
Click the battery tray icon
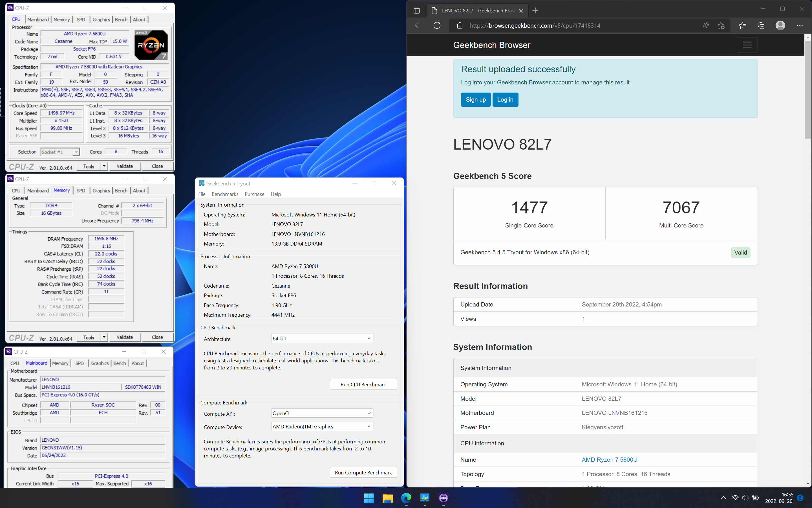(756, 498)
